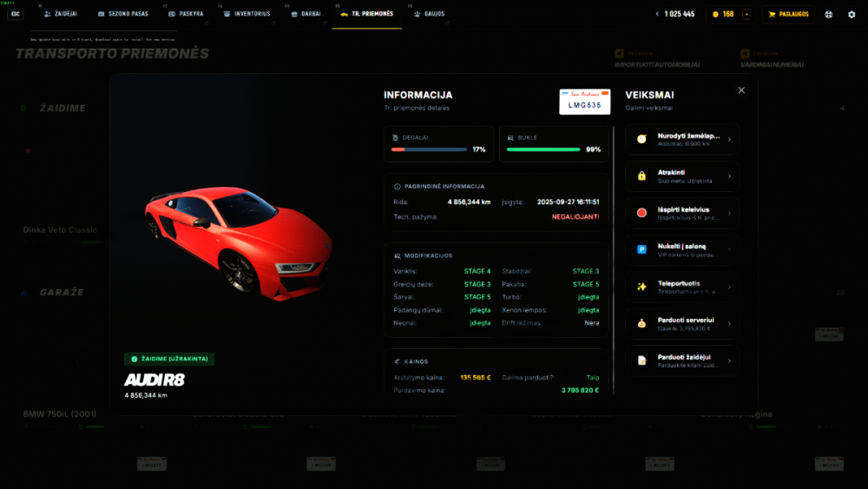868x489 pixels.
Task: Select Dinka Veto Classic in the background list
Action: coord(60,230)
